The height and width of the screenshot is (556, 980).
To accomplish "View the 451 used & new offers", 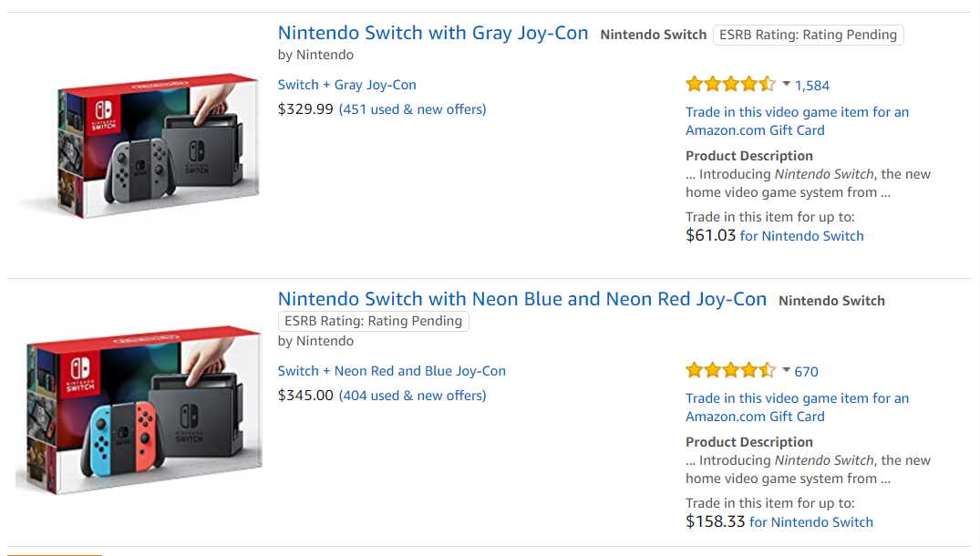I will pyautogui.click(x=412, y=109).
